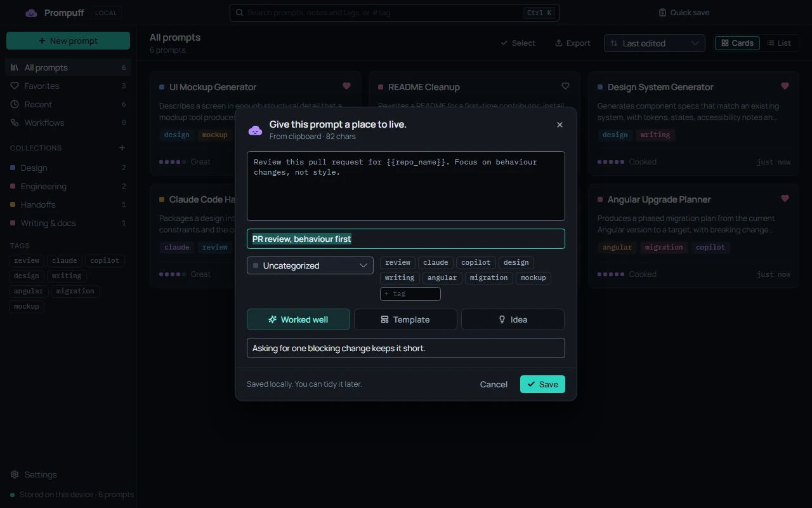Add the migration tag chip in dialog
Image resolution: width=812 pixels, height=508 pixels.
pyautogui.click(x=489, y=277)
